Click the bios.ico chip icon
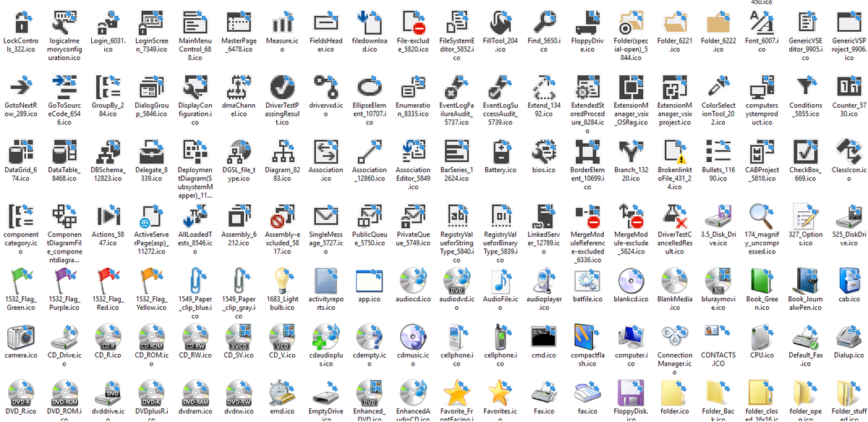Viewport: 868px width, 422px height. point(543,151)
